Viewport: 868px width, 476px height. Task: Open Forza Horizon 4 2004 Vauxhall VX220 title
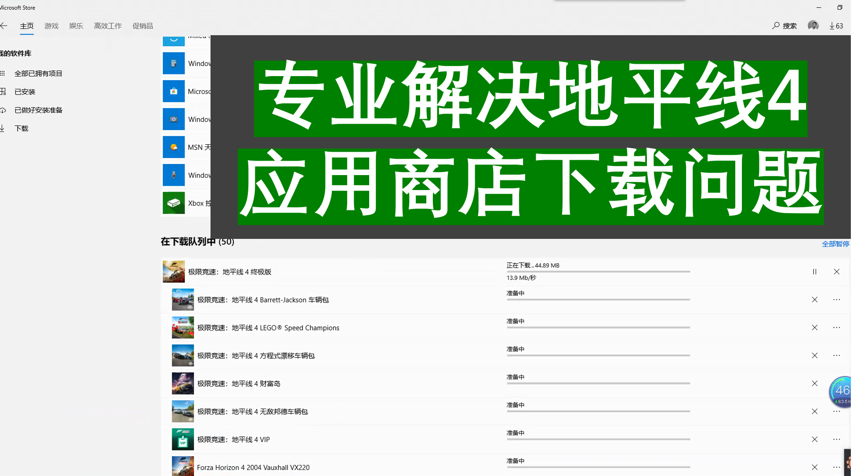253,468
